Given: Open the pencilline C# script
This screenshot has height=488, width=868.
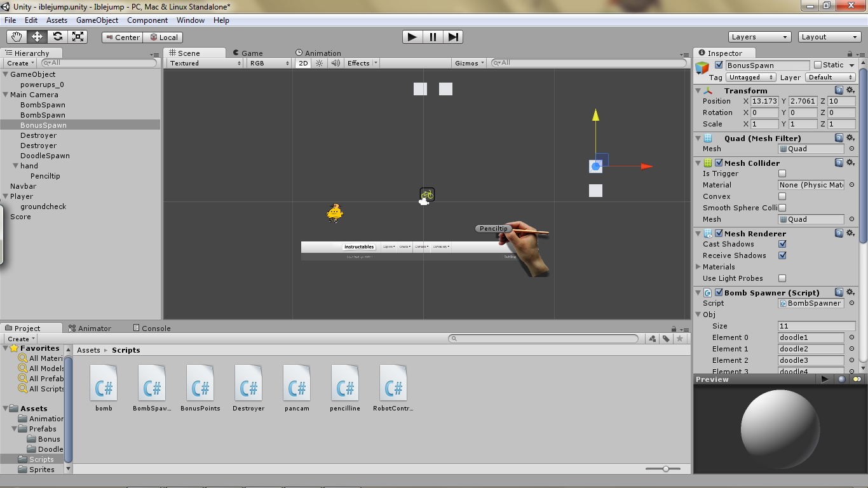Looking at the screenshot, I should pyautogui.click(x=345, y=388).
